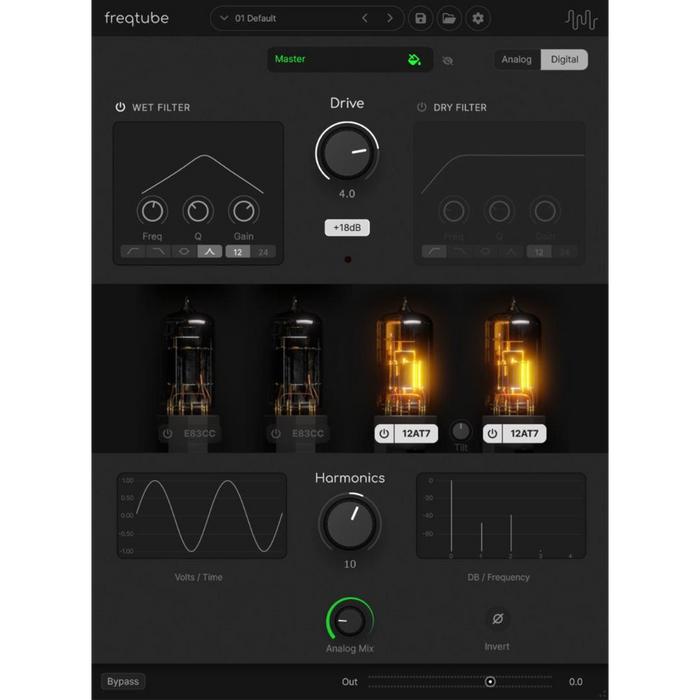The width and height of the screenshot is (700, 700).
Task: Click the Tilt knob between the tubes
Action: tap(461, 431)
